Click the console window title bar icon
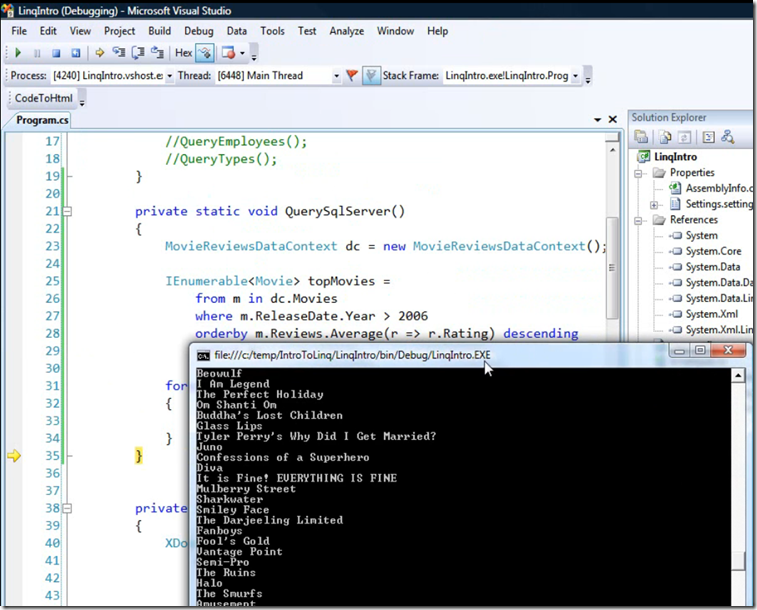Image resolution: width=757 pixels, height=610 pixels. (203, 356)
